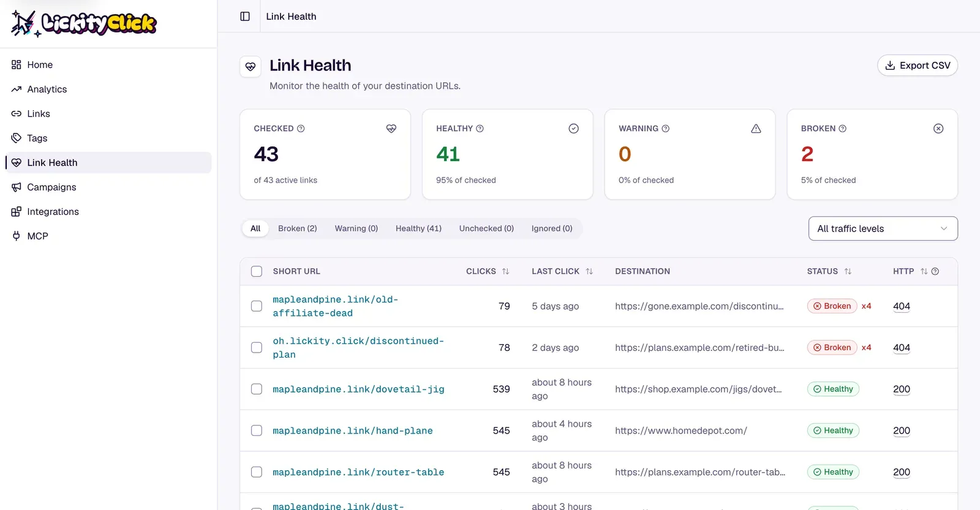
Task: Open the mapleandpine.link/dovetail-jig link
Action: pos(358,389)
